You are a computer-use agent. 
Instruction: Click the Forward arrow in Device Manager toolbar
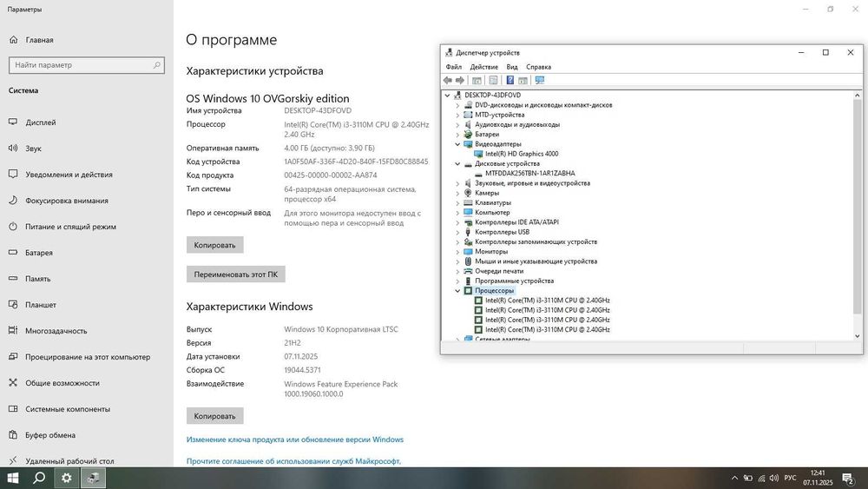(459, 80)
